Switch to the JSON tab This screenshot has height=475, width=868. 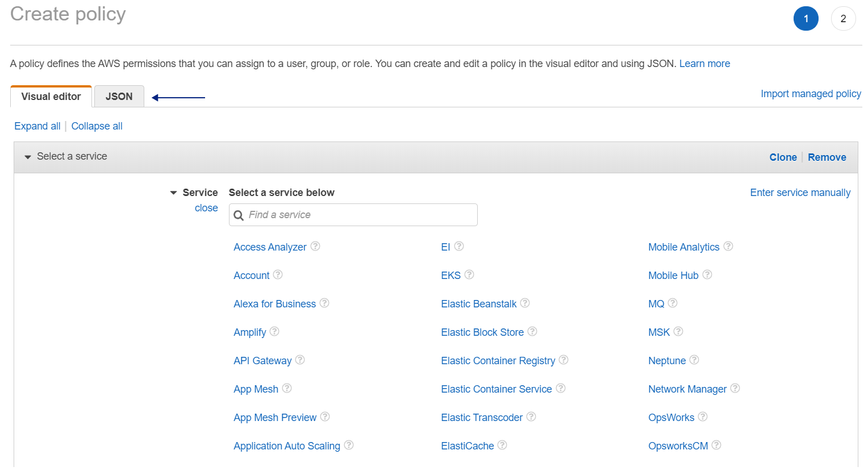[x=119, y=97]
